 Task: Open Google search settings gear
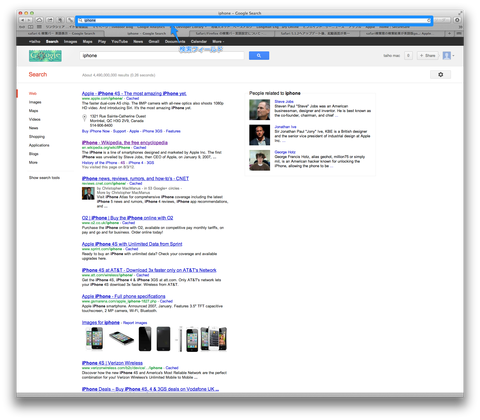coord(441,75)
